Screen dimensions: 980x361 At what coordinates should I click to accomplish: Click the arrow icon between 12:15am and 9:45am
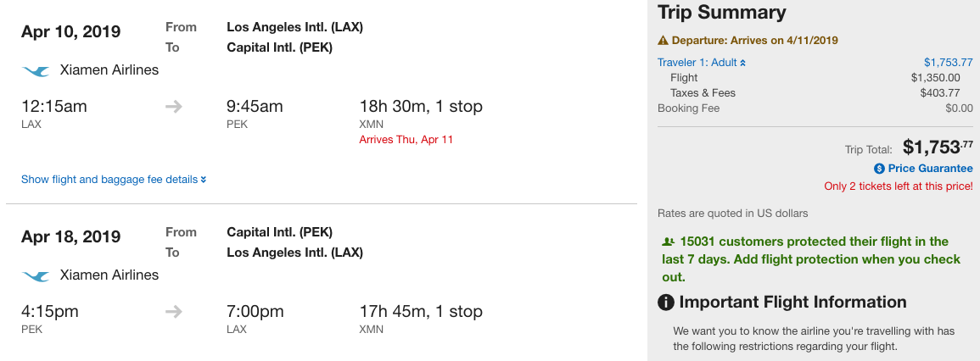pyautogui.click(x=173, y=107)
